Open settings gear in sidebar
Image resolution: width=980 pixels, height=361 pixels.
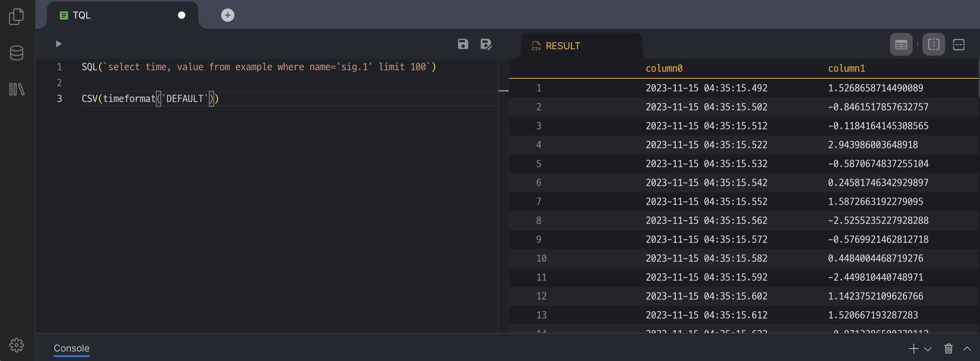click(x=16, y=345)
